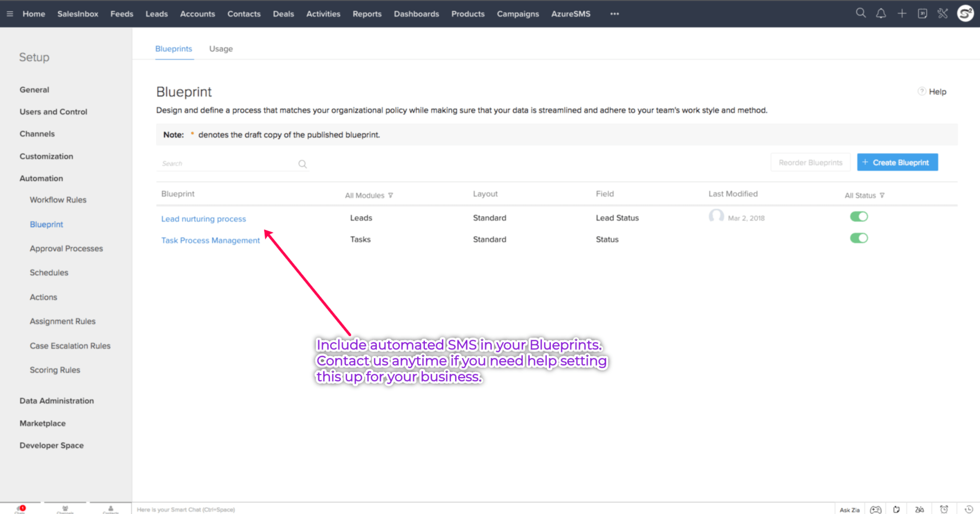The height and width of the screenshot is (514, 980).
Task: Open the calendar icon in the top bar
Action: coord(922,13)
